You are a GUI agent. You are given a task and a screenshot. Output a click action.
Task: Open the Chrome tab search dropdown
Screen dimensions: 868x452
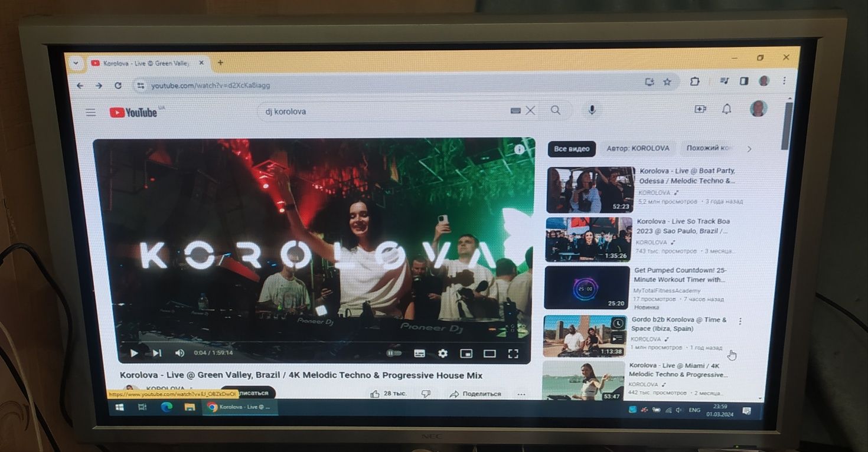pyautogui.click(x=75, y=63)
